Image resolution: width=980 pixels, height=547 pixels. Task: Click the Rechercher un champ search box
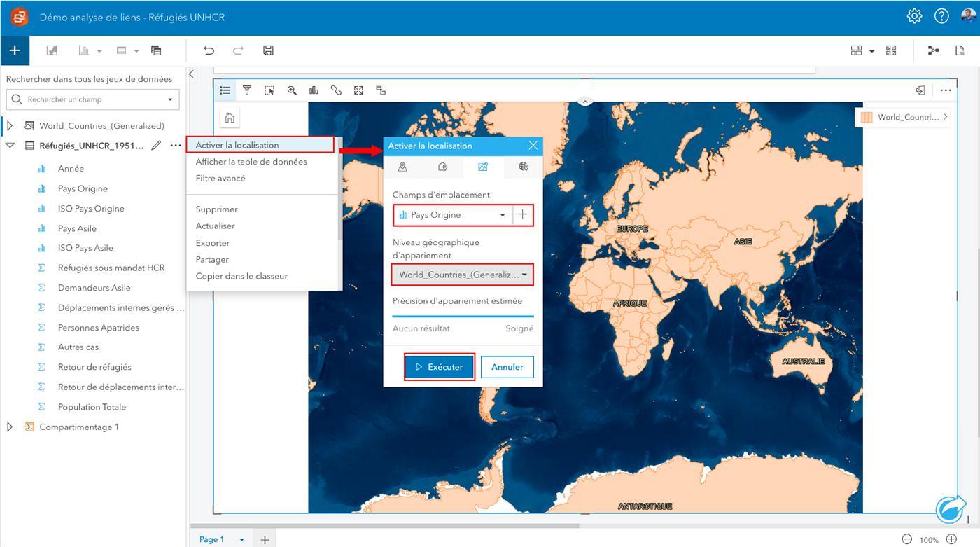click(92, 99)
